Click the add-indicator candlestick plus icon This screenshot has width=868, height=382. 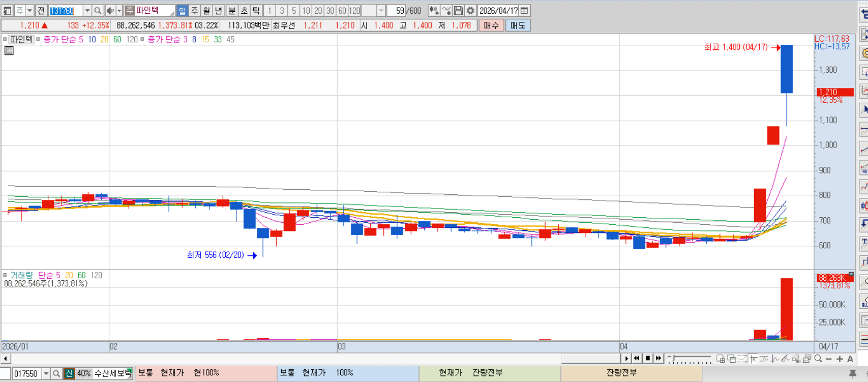pyautogui.click(x=434, y=11)
